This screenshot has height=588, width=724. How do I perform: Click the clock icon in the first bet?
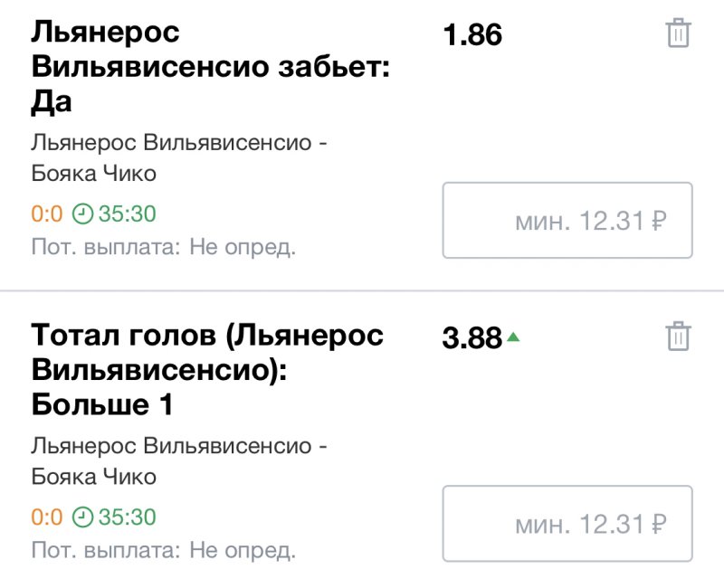tap(82, 213)
